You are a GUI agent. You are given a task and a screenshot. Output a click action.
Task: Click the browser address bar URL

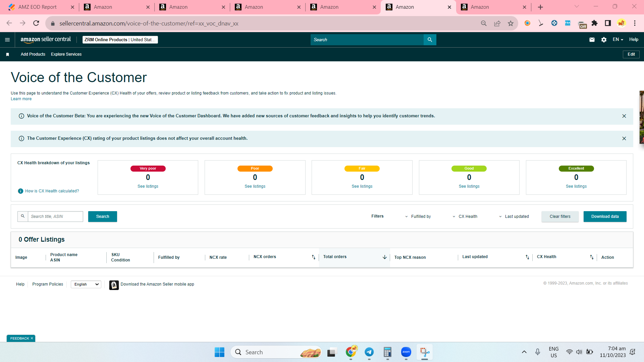pos(149,23)
